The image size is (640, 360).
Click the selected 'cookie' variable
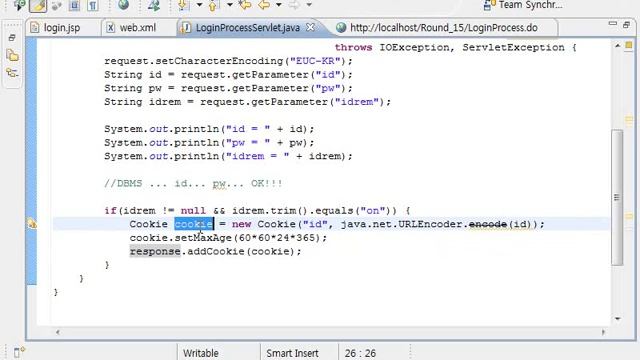point(194,224)
